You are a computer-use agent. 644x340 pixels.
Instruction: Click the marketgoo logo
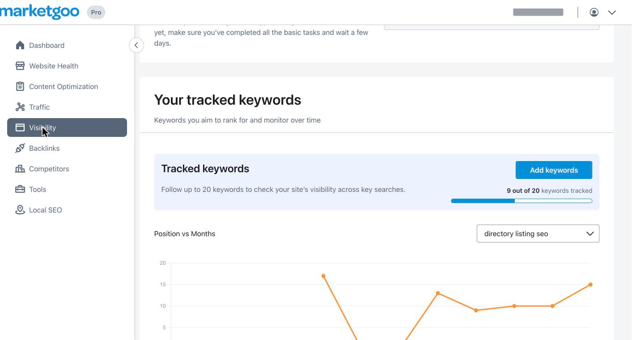point(39,12)
